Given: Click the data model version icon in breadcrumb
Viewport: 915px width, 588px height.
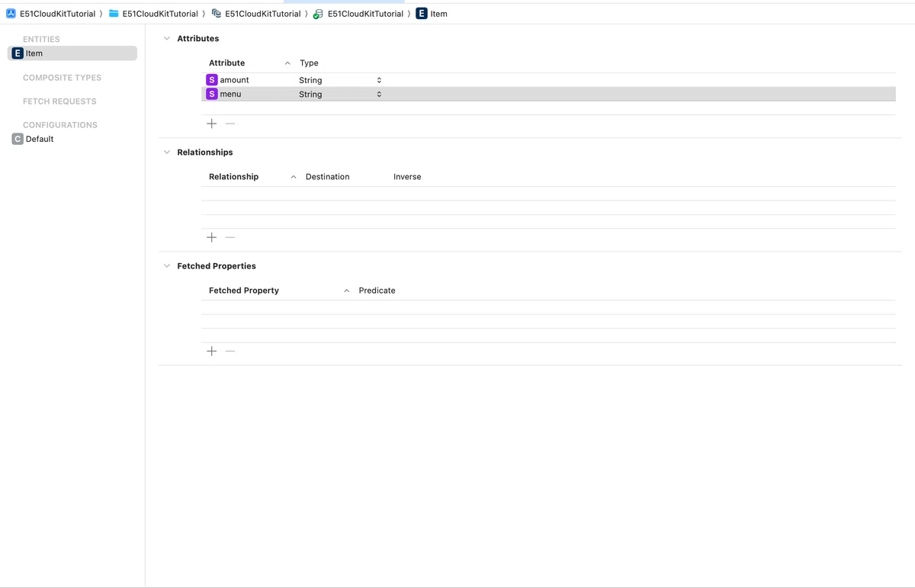Looking at the screenshot, I should point(318,14).
